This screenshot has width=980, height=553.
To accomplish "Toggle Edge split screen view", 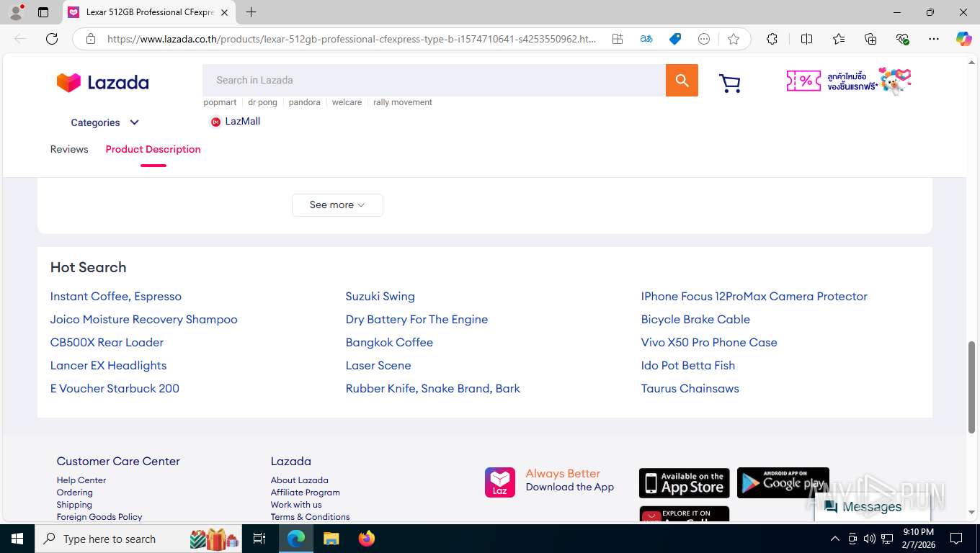I will click(x=807, y=39).
